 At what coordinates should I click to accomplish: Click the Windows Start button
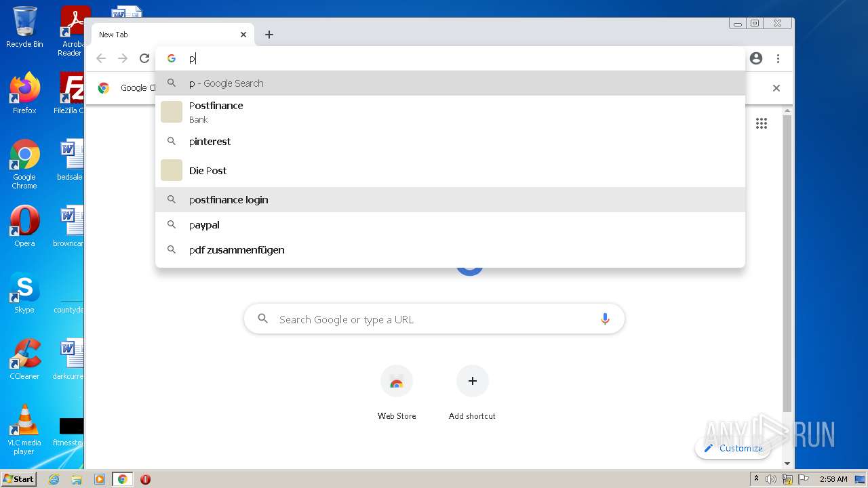19,479
